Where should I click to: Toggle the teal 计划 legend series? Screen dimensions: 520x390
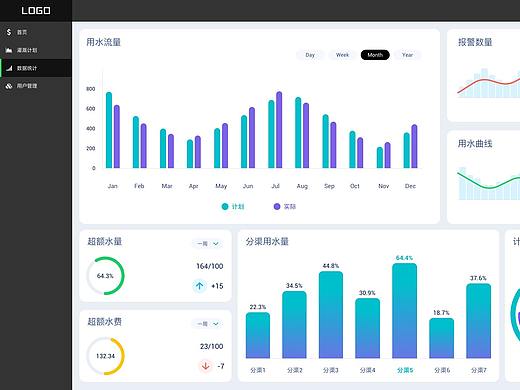[233, 207]
